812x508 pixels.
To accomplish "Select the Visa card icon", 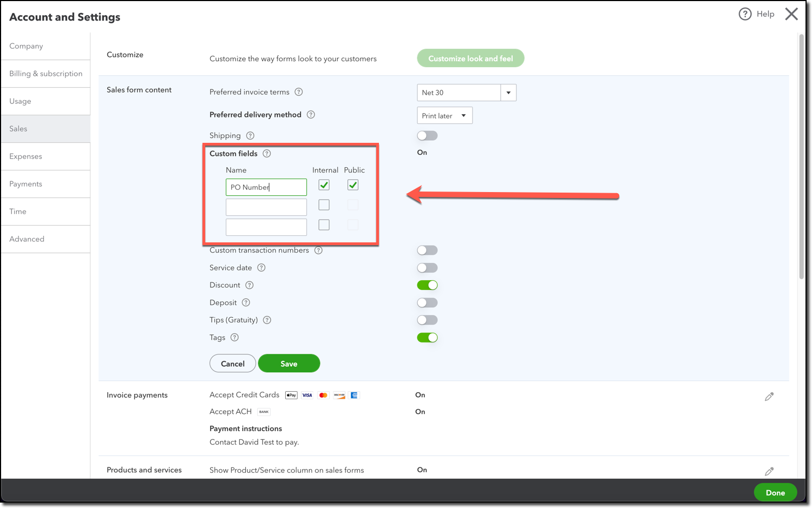I will tap(306, 395).
